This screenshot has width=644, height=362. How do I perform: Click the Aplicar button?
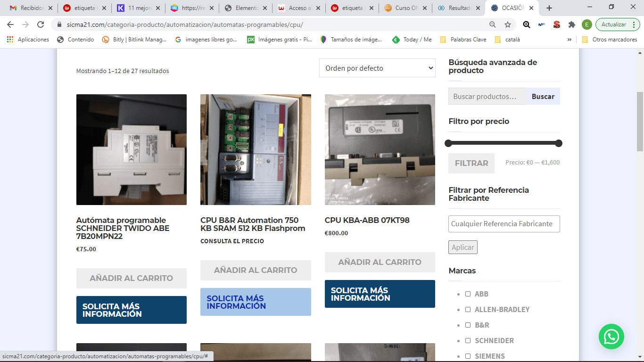463,247
